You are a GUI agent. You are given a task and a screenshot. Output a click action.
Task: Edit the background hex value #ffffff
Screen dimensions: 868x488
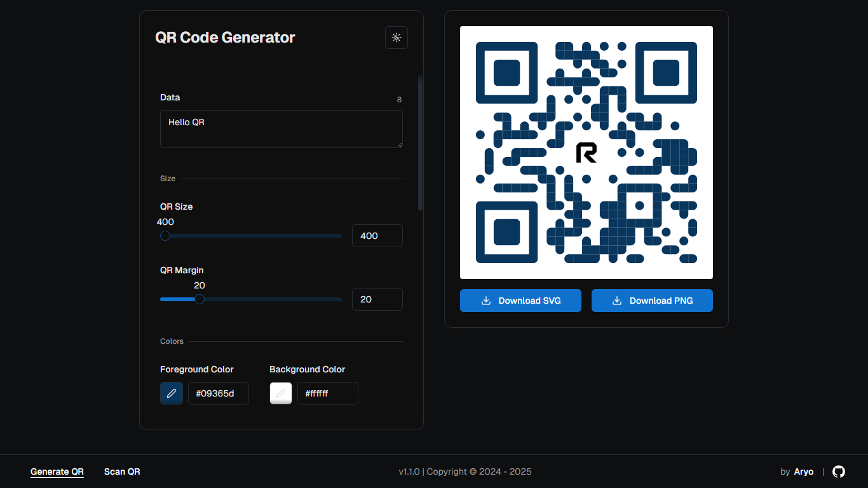pos(327,393)
